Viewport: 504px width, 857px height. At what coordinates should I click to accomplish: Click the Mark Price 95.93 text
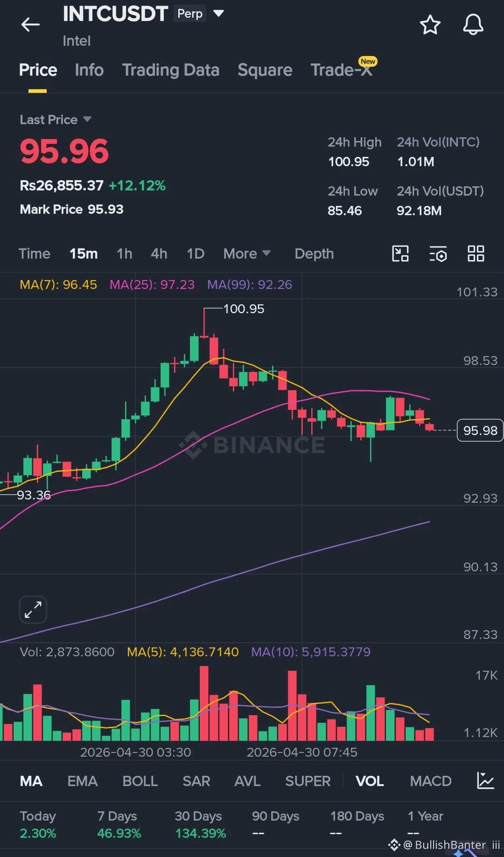(71, 209)
